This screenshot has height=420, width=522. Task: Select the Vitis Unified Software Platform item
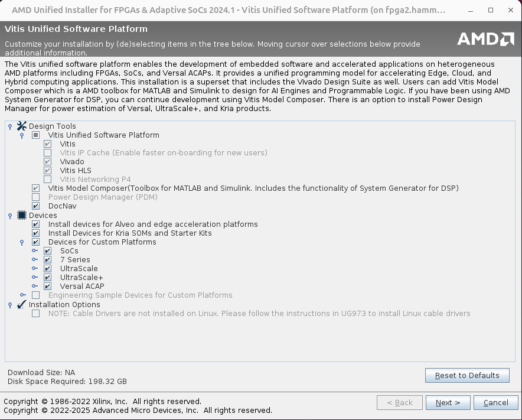103,135
